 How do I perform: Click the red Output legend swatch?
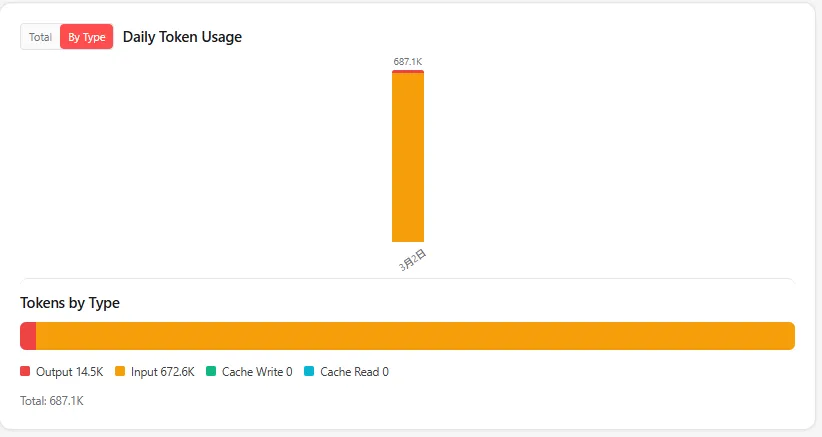tap(25, 372)
